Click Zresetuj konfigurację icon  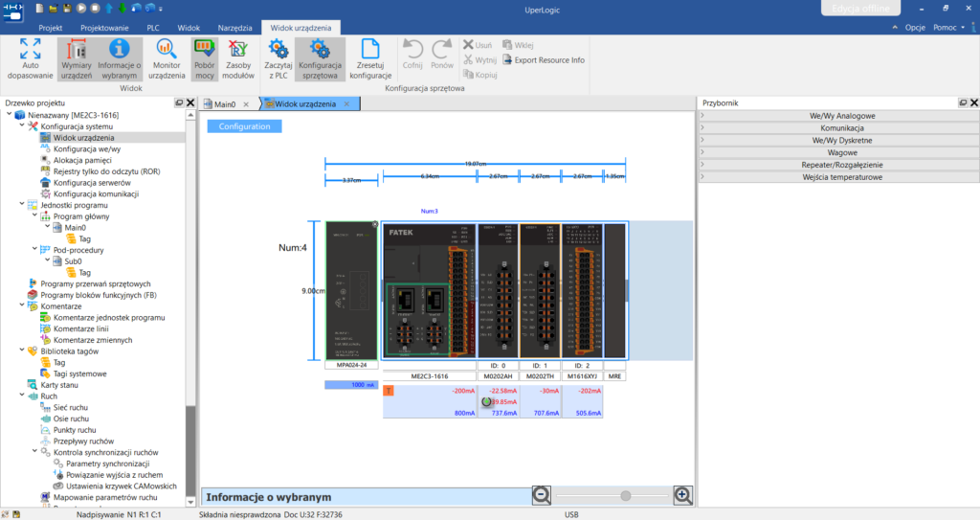[370, 58]
